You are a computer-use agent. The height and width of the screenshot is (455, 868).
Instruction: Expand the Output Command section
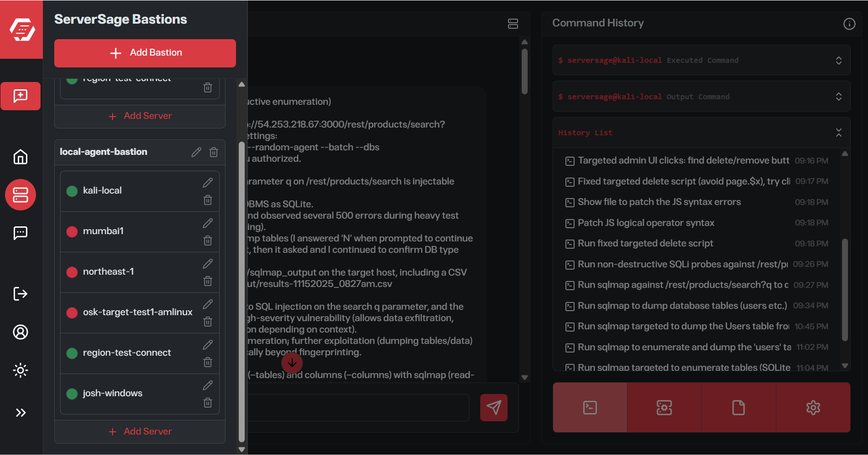click(x=702, y=97)
